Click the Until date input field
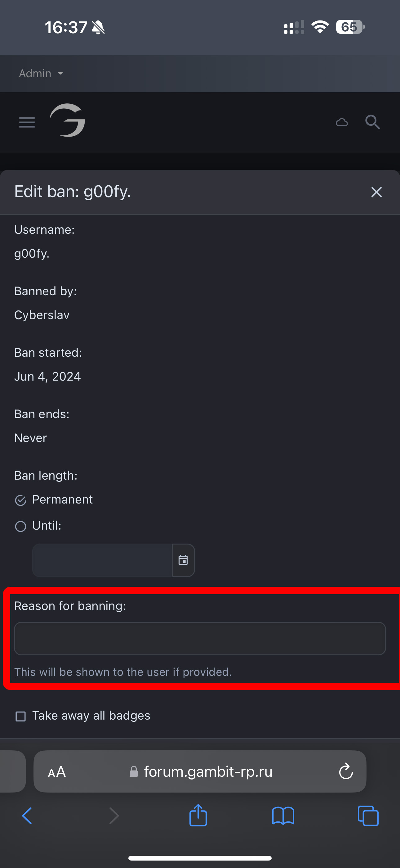Screen dimensions: 400x868 point(102,560)
